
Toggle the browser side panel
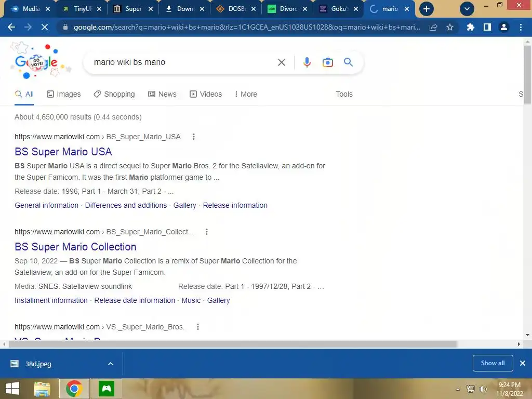(x=487, y=27)
